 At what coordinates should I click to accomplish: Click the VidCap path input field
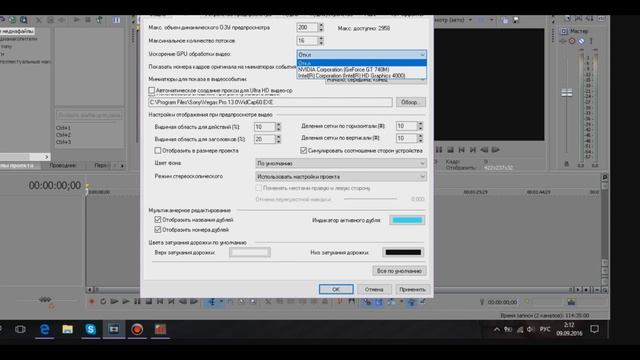(x=270, y=102)
